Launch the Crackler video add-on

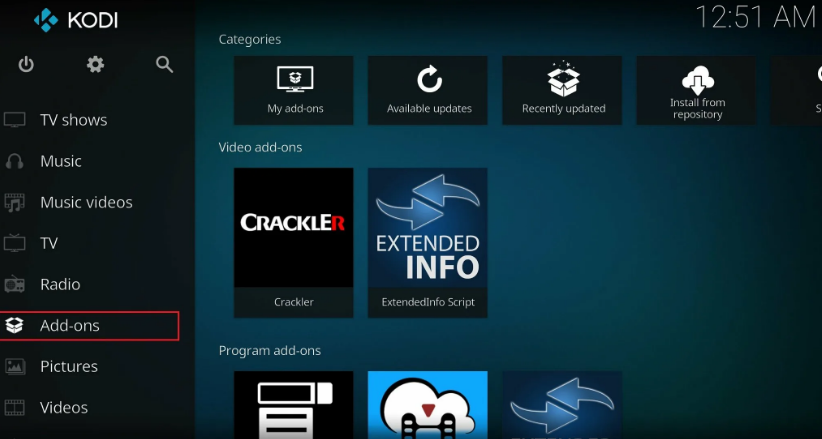click(x=294, y=243)
